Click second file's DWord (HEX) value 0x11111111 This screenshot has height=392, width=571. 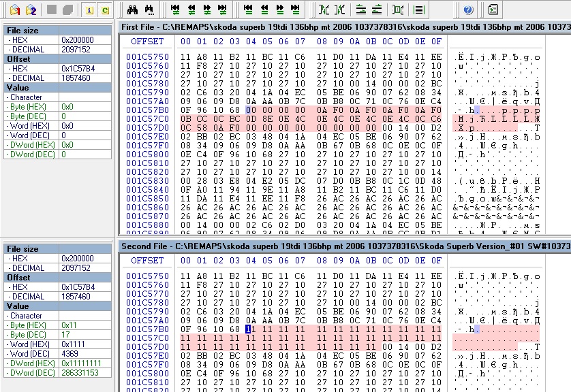(85, 363)
